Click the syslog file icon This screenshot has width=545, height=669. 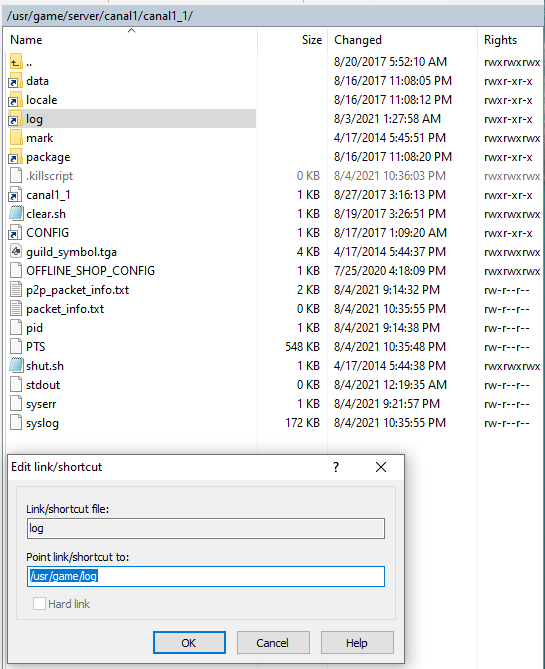pos(16,423)
